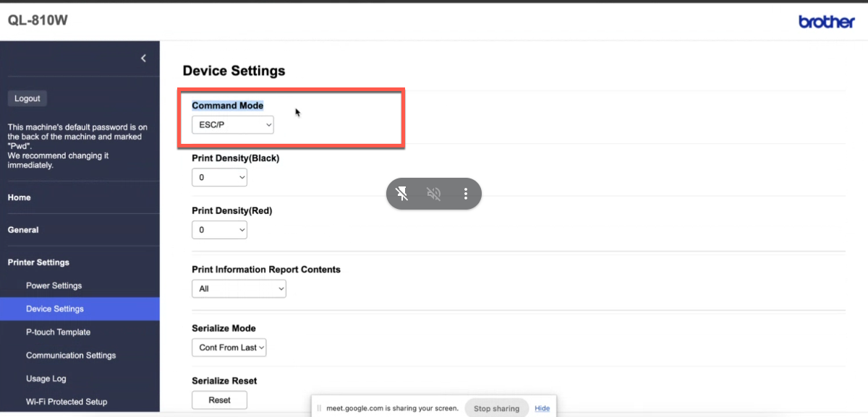The width and height of the screenshot is (868, 417).
Task: Select the General tab in the sidebar
Action: click(22, 229)
